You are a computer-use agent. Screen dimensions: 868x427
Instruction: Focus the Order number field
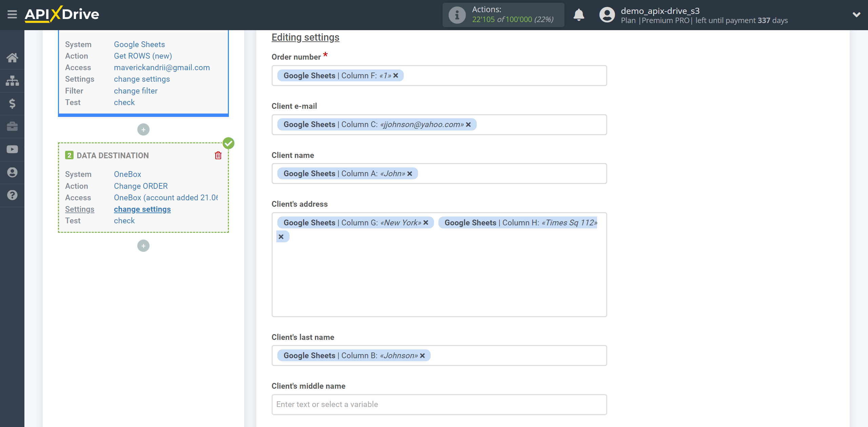(x=439, y=76)
